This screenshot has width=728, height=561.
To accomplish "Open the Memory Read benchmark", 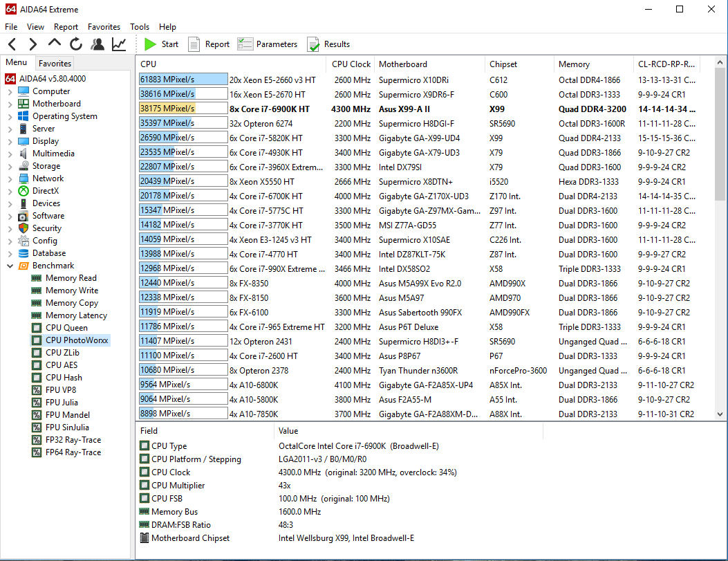I will pos(71,277).
